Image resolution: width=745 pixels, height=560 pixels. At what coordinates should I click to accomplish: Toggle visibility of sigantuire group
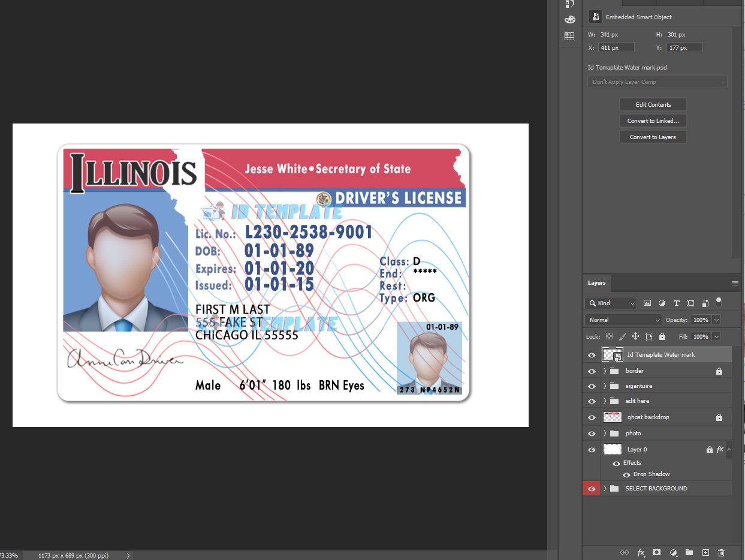tap(592, 386)
